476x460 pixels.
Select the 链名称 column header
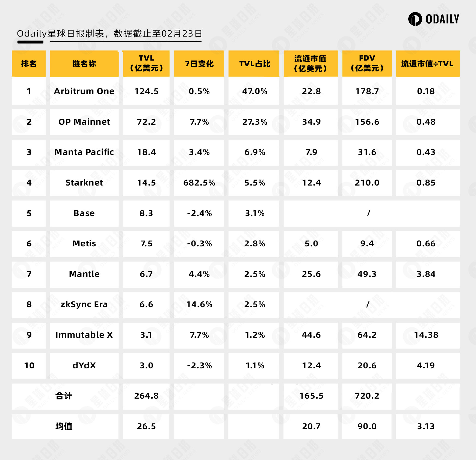pyautogui.click(x=84, y=64)
